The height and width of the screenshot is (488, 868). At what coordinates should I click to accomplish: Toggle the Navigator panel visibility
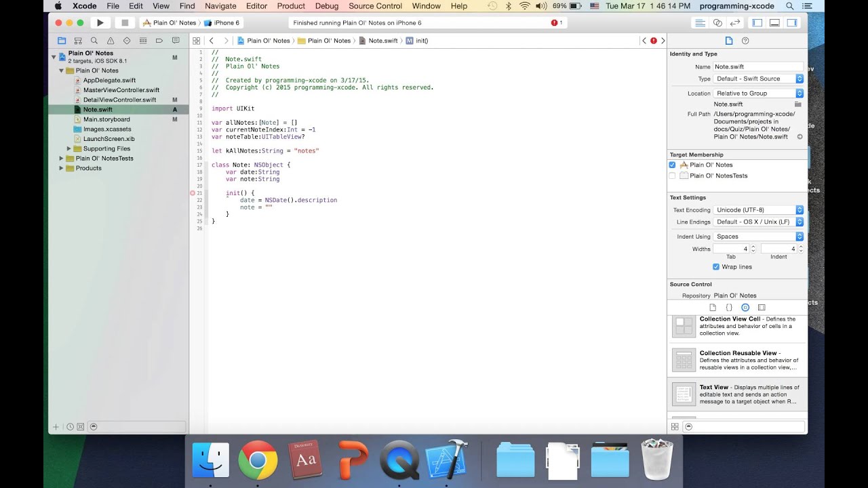click(x=757, y=22)
